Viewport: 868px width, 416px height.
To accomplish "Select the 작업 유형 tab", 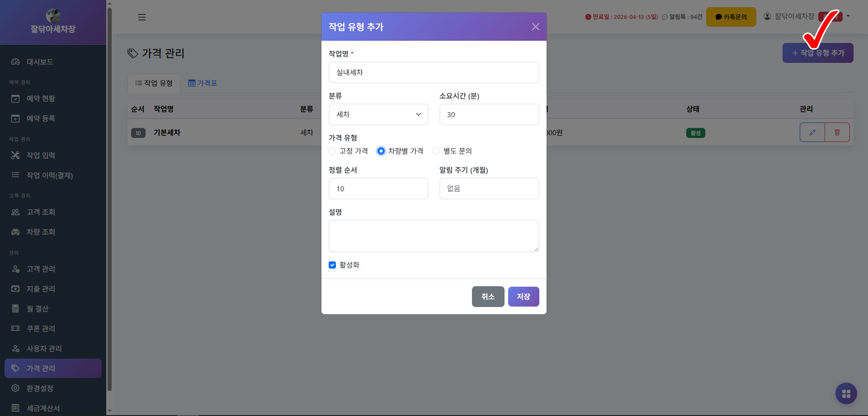I will tap(154, 83).
